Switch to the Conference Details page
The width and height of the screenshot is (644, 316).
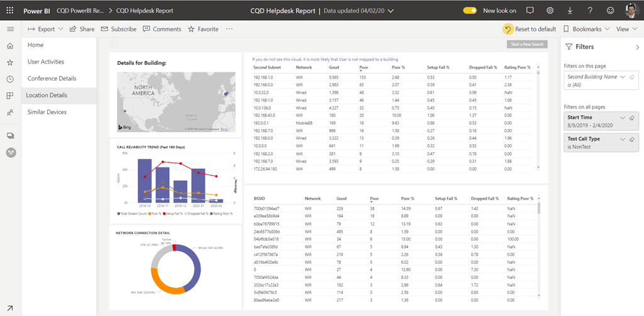click(52, 79)
